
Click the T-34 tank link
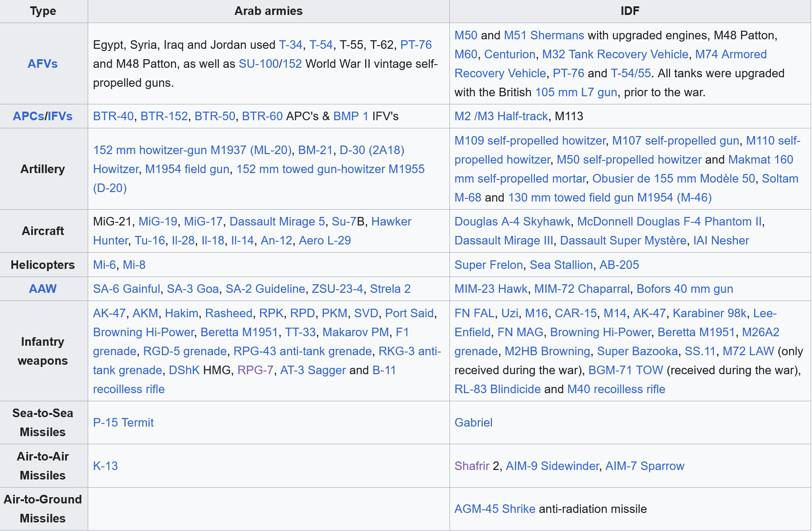tap(290, 45)
